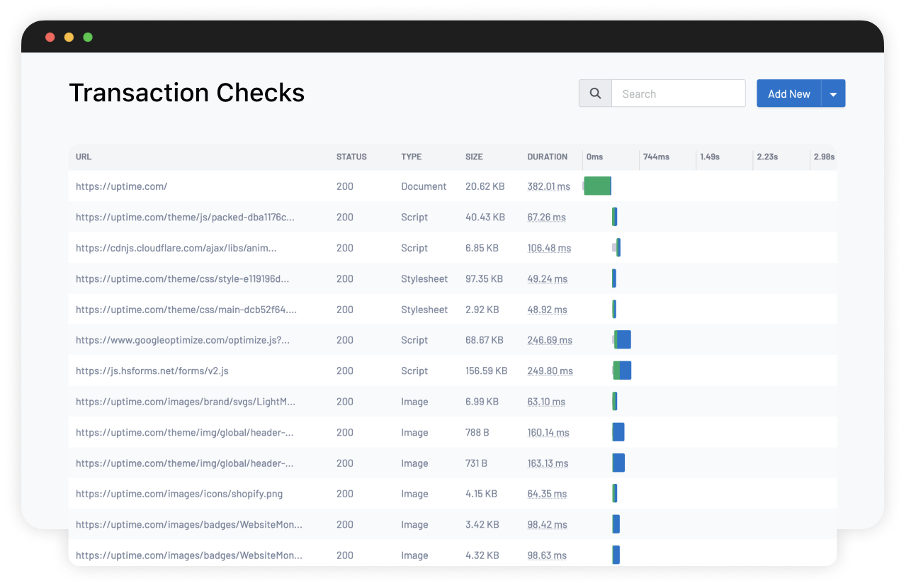
Task: Click the 20.62 KB size cell
Action: tap(485, 186)
